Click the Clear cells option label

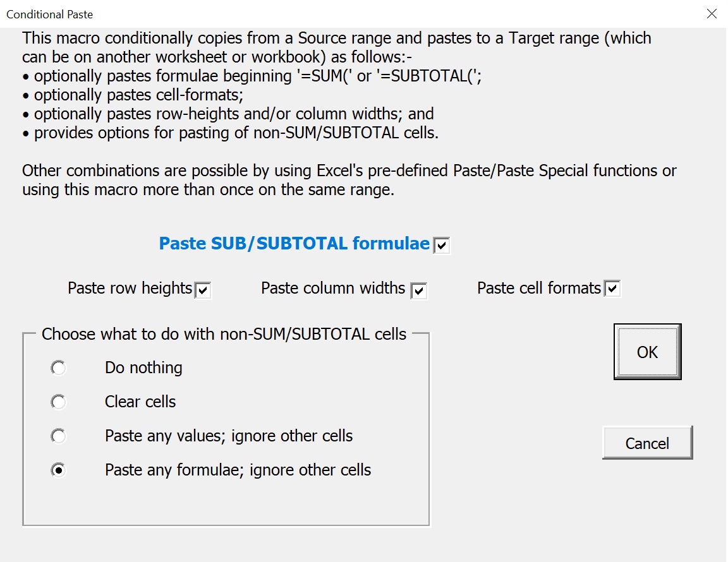click(x=140, y=402)
